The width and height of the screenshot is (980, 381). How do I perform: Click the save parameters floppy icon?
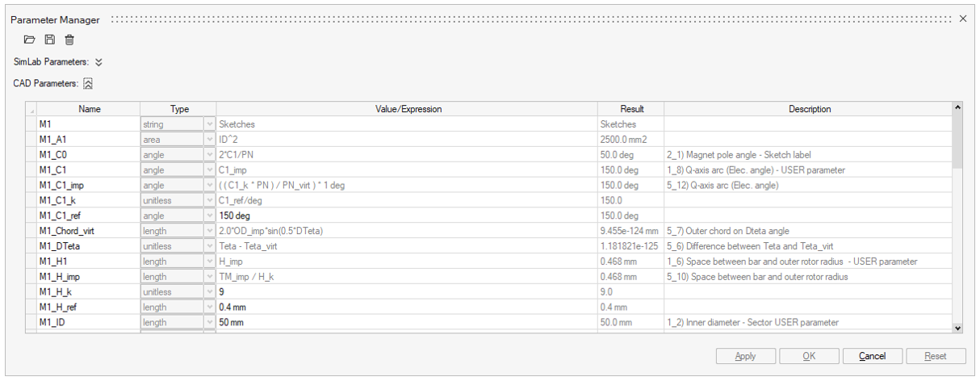click(50, 40)
